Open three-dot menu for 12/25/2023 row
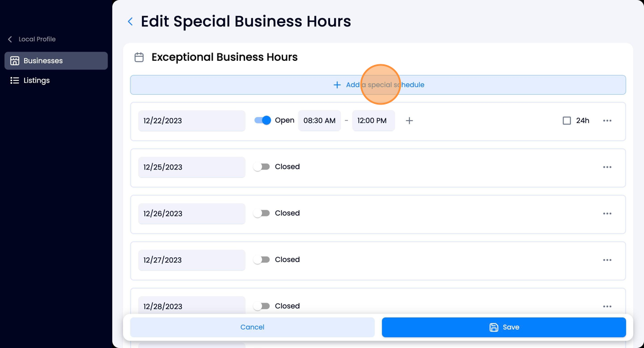This screenshot has width=644, height=348. click(607, 167)
